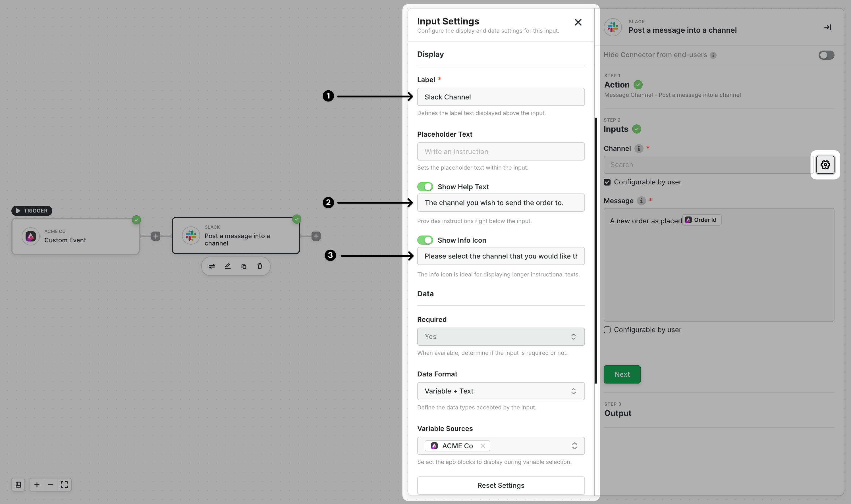Delete the Slack node with the trash icon
This screenshot has width=851, height=504.
click(260, 266)
